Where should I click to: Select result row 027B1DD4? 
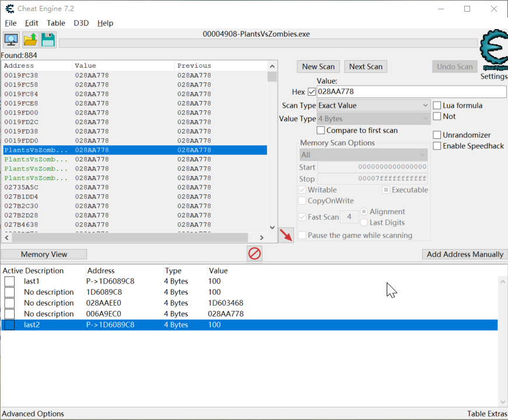click(x=135, y=197)
